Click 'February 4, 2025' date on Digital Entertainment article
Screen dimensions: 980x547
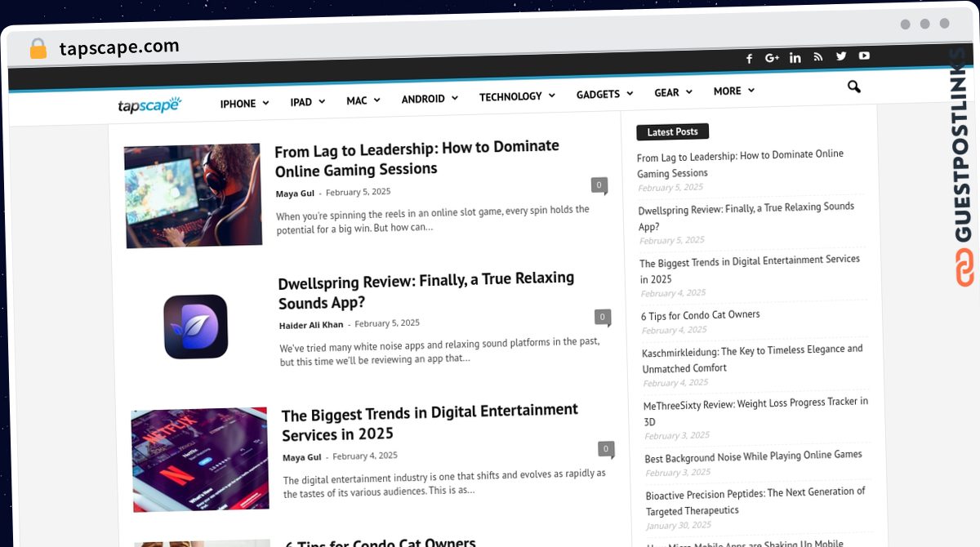pos(365,456)
